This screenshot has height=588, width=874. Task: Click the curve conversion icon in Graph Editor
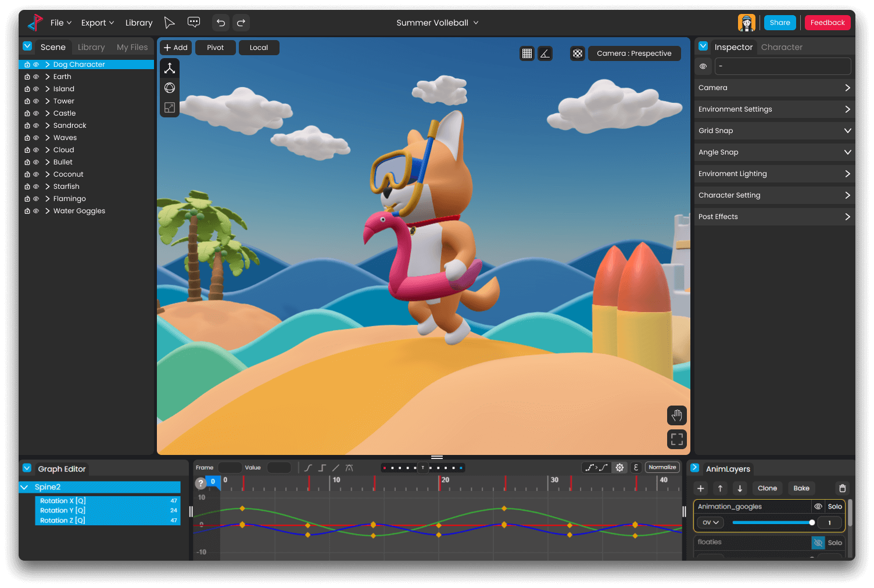coord(596,468)
